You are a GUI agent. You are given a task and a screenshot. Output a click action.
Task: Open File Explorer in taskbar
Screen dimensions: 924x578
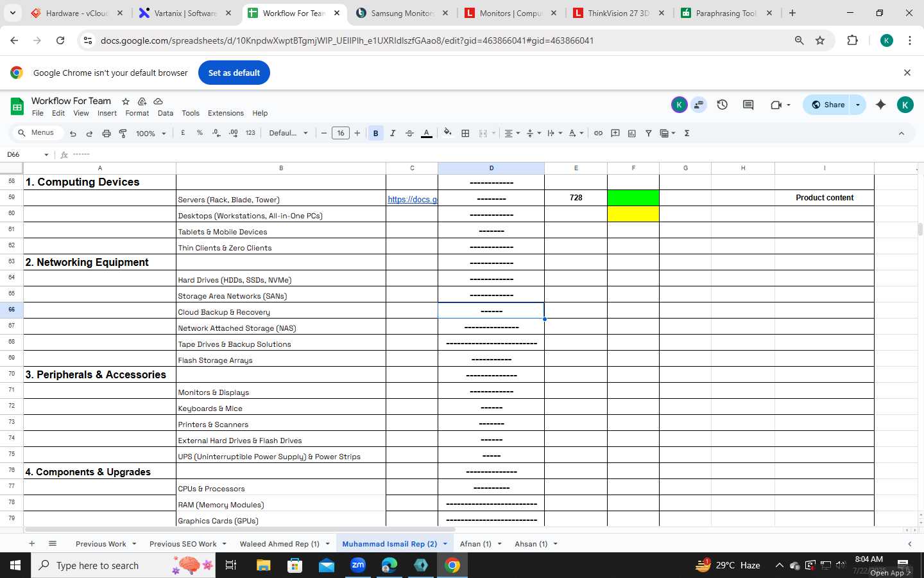click(264, 565)
